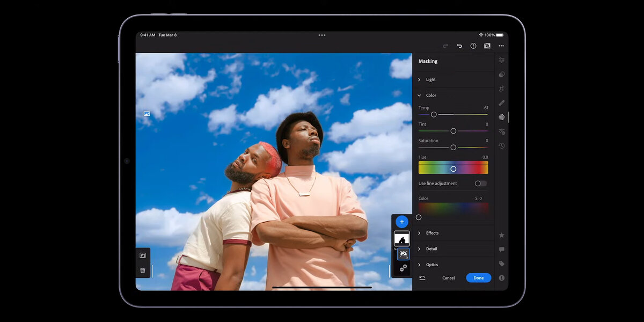Image resolution: width=644 pixels, height=322 pixels.
Task: Enable the Use fine adjustment switch
Action: coord(481,184)
